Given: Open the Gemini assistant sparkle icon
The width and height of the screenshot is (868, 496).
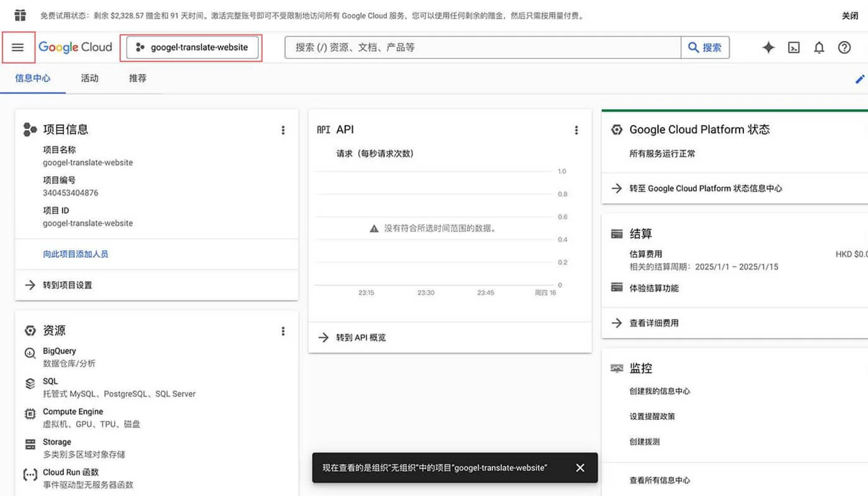Looking at the screenshot, I should click(x=768, y=47).
